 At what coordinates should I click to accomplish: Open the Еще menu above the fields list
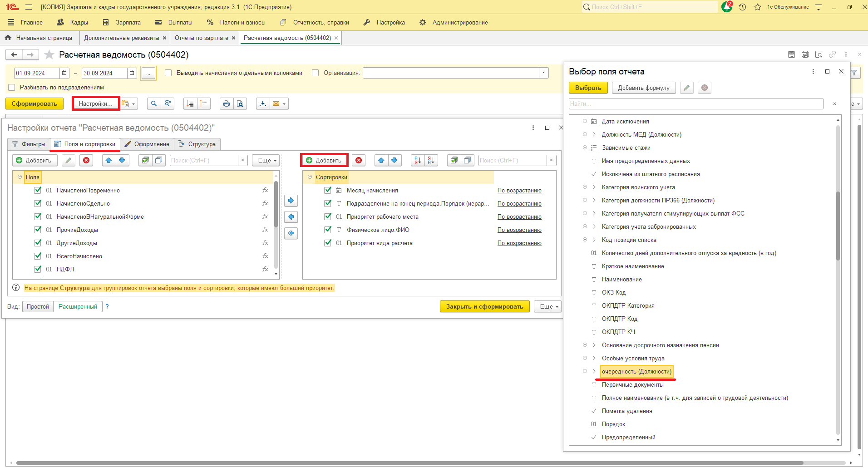267,161
